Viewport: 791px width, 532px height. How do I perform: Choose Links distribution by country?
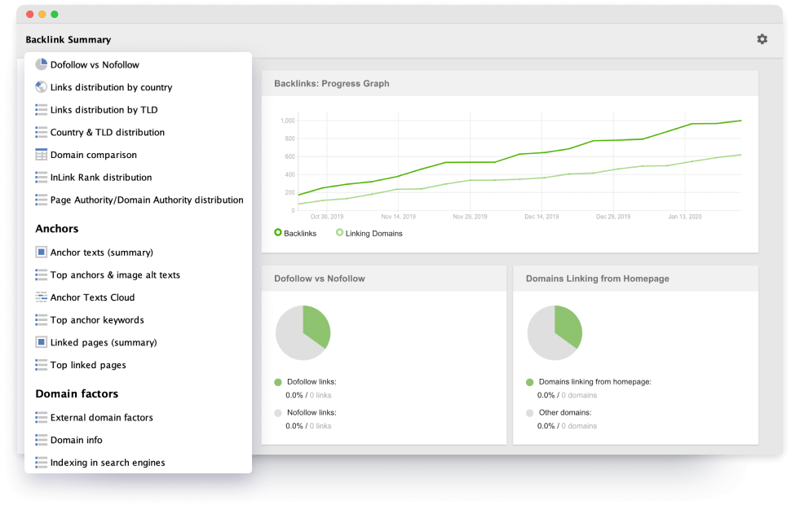tap(112, 87)
